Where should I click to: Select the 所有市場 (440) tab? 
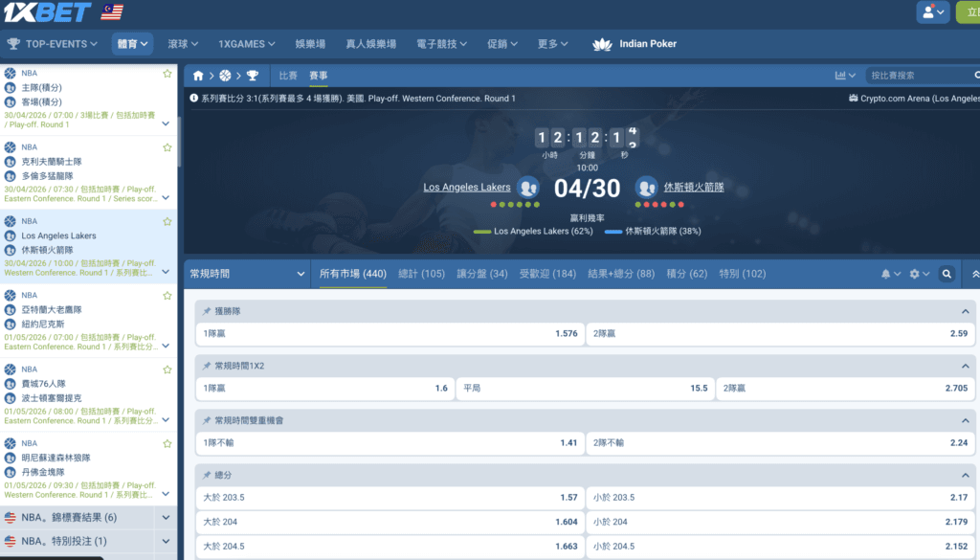(353, 274)
